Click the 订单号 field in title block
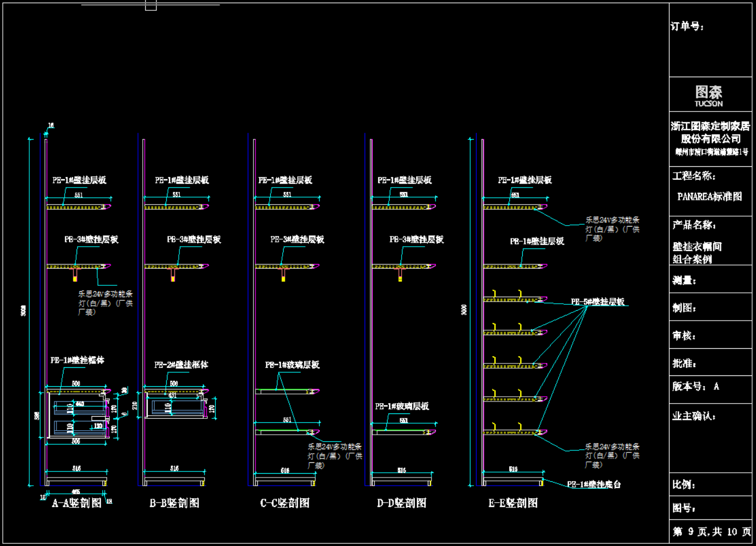756x546 pixels. coord(688,27)
